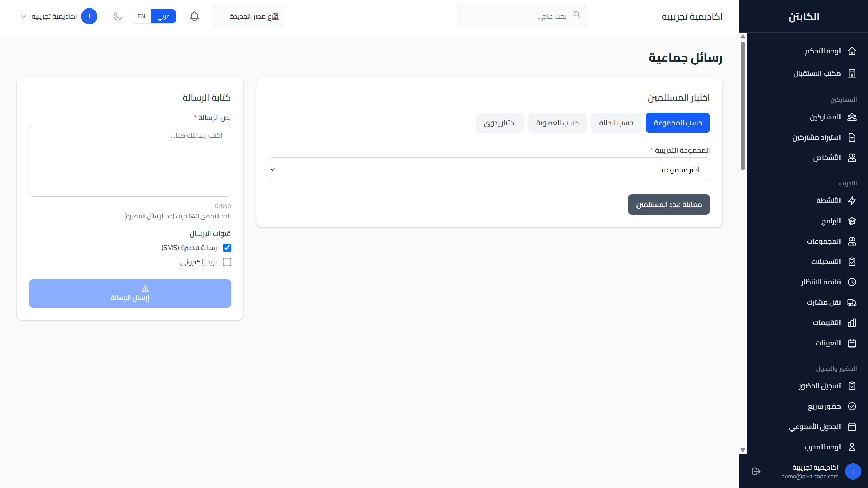Image resolution: width=868 pixels, height=488 pixels.
Task: Uncheck the رسالة قصيرة (SMS) checkbox
Action: coord(227,248)
